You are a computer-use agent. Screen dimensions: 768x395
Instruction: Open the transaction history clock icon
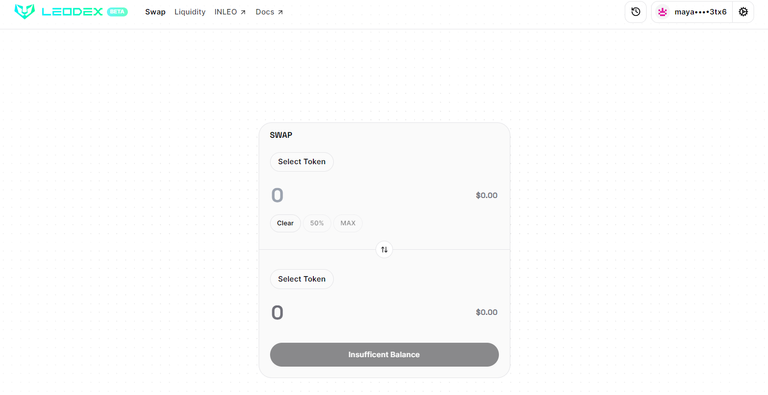635,12
